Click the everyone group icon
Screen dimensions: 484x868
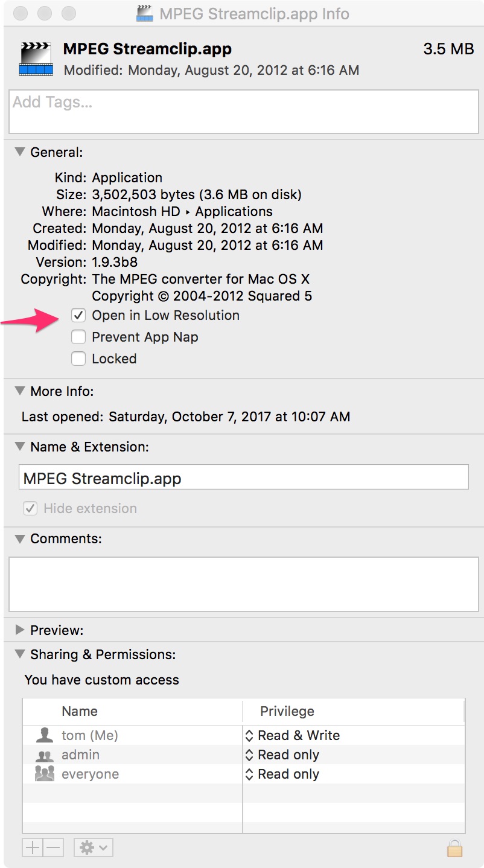(45, 774)
